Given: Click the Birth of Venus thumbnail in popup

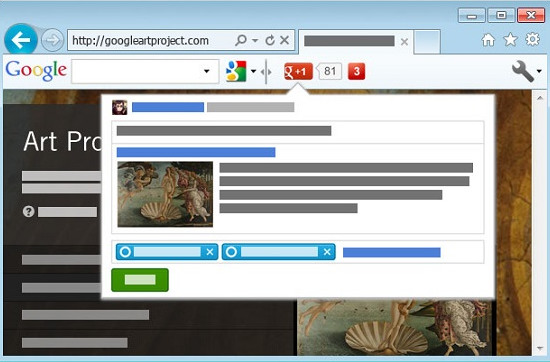Looking at the screenshot, I should (165, 194).
